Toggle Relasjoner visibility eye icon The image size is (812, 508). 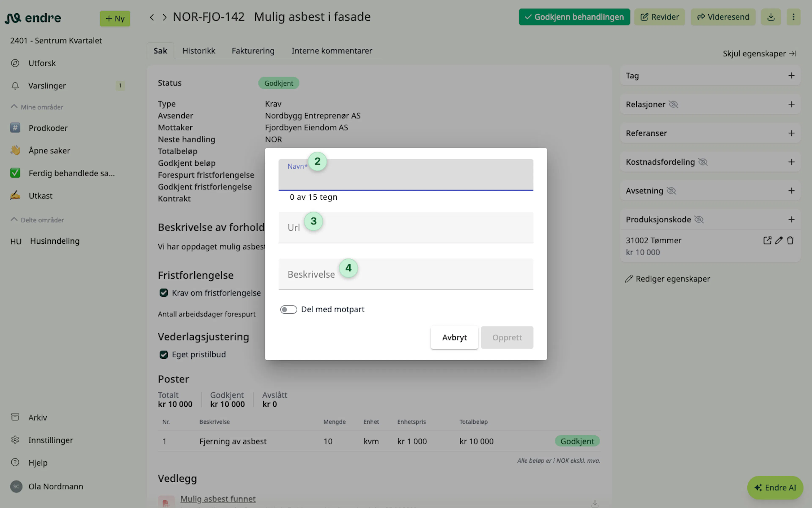[x=673, y=105]
